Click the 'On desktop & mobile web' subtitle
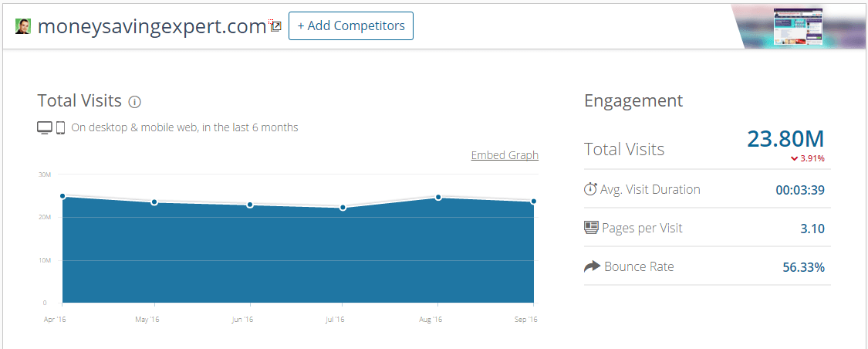 (184, 127)
